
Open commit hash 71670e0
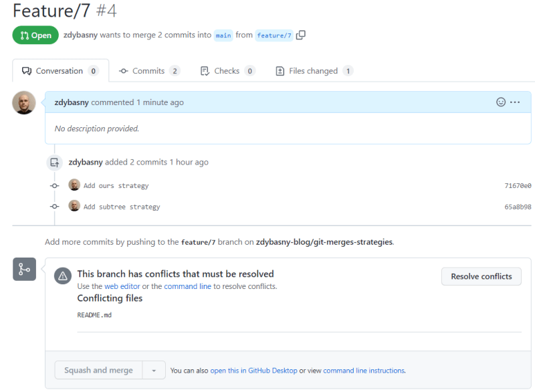point(518,185)
